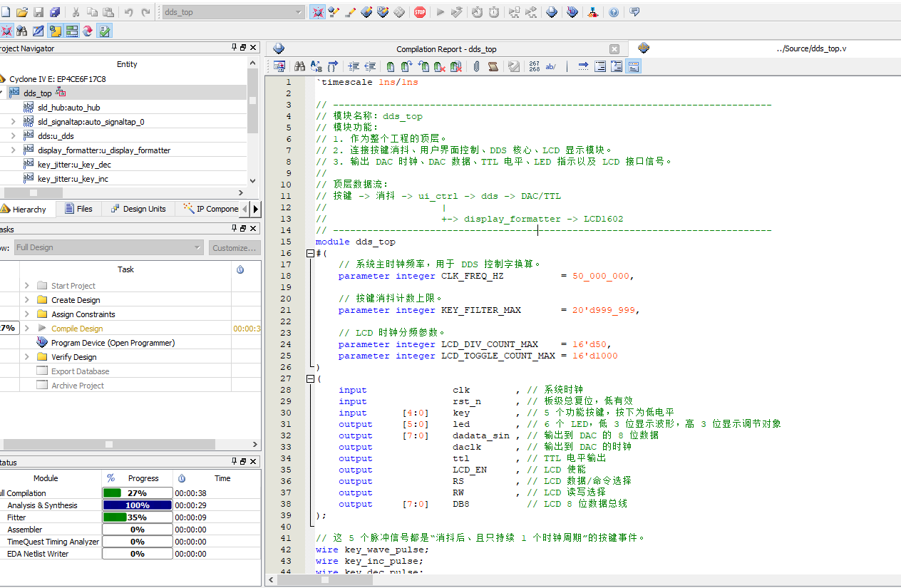The width and height of the screenshot is (901, 588).
Task: Click the Save All icon
Action: pyautogui.click(x=55, y=12)
